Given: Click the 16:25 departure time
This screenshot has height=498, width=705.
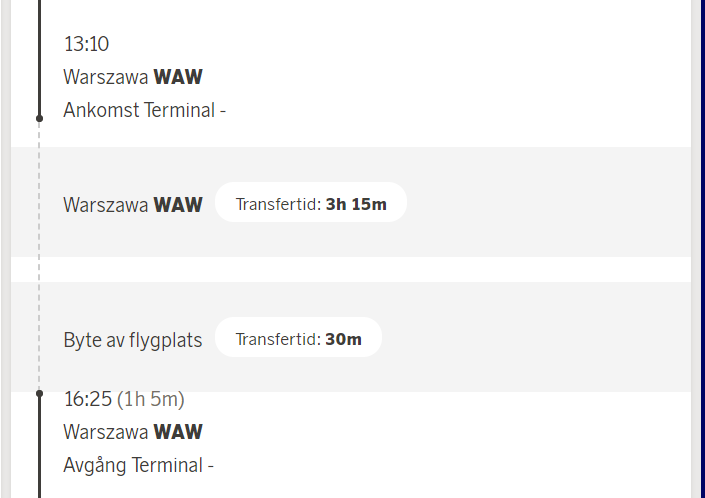Looking at the screenshot, I should pos(87,400).
